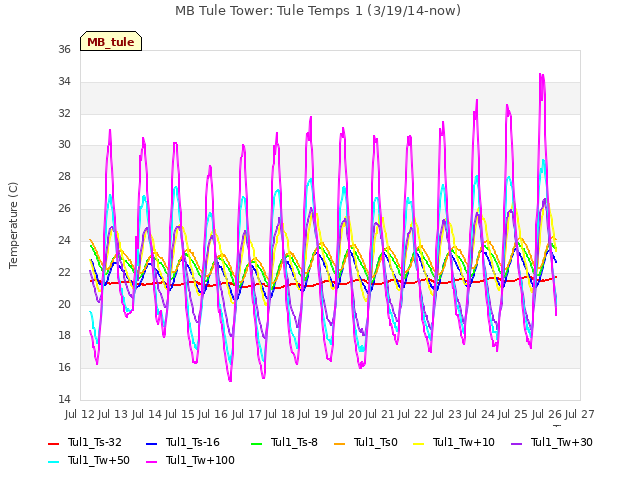Click the orange Tul1_Ts0 legend swatch
The height and width of the screenshot is (480, 640).
pos(340,444)
